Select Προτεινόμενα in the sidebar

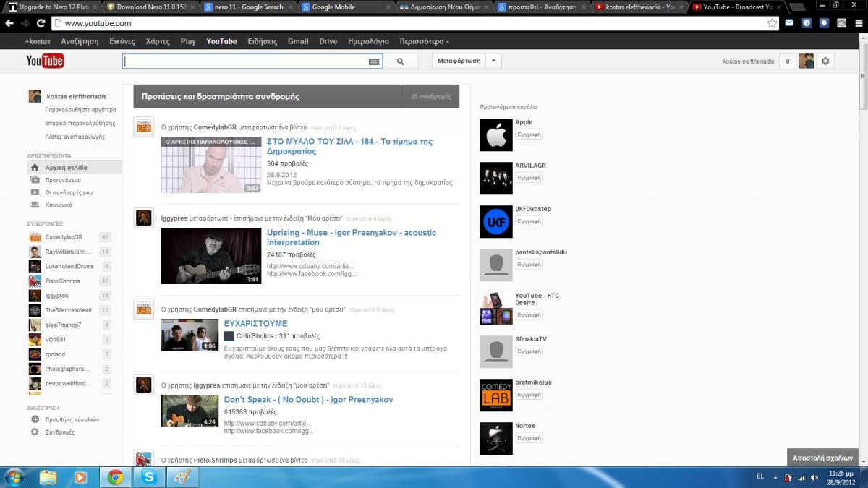click(x=63, y=180)
